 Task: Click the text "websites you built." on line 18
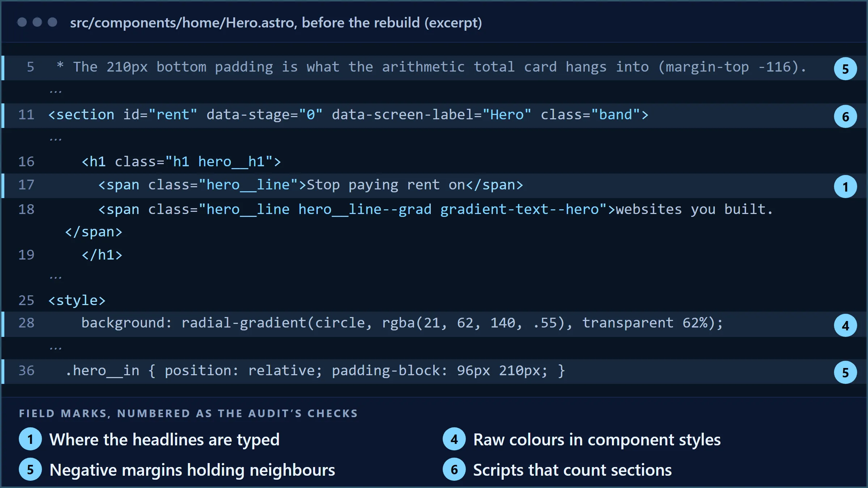(694, 210)
